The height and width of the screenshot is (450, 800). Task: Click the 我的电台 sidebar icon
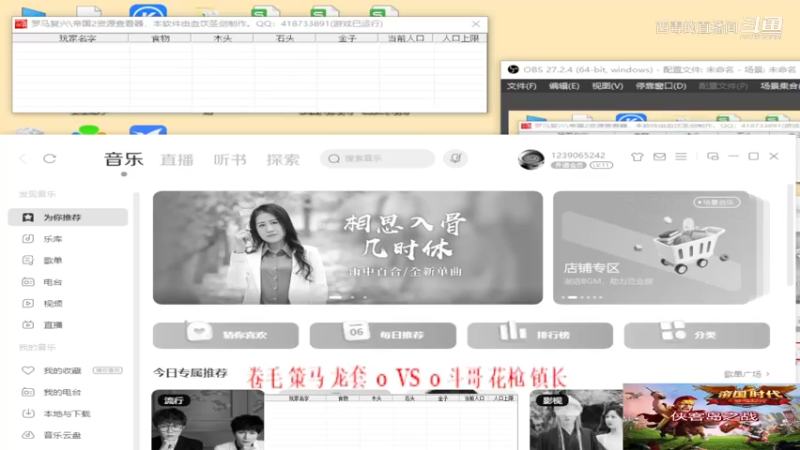click(28, 392)
